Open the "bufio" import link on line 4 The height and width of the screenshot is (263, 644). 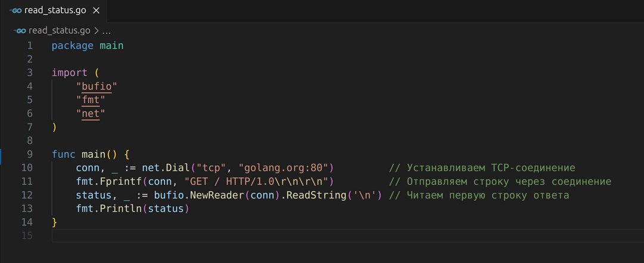click(97, 86)
